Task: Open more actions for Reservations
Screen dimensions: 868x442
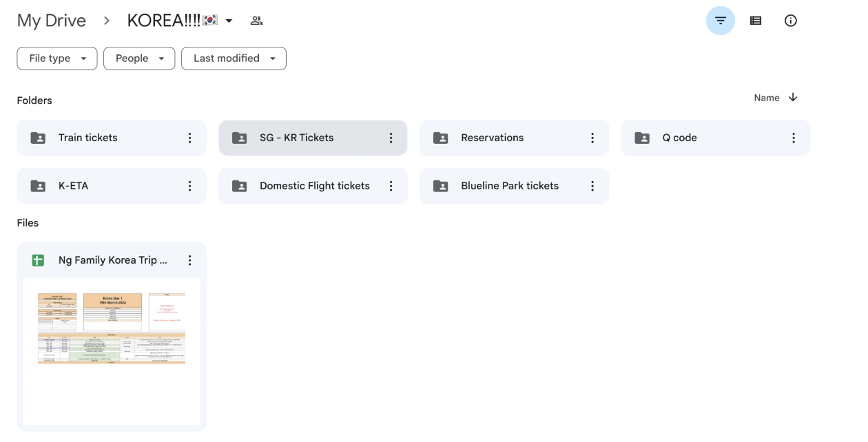Action: [x=592, y=138]
